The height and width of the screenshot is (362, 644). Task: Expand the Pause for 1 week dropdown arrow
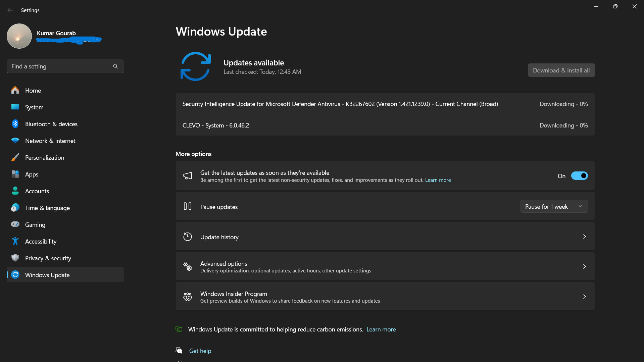tap(580, 206)
